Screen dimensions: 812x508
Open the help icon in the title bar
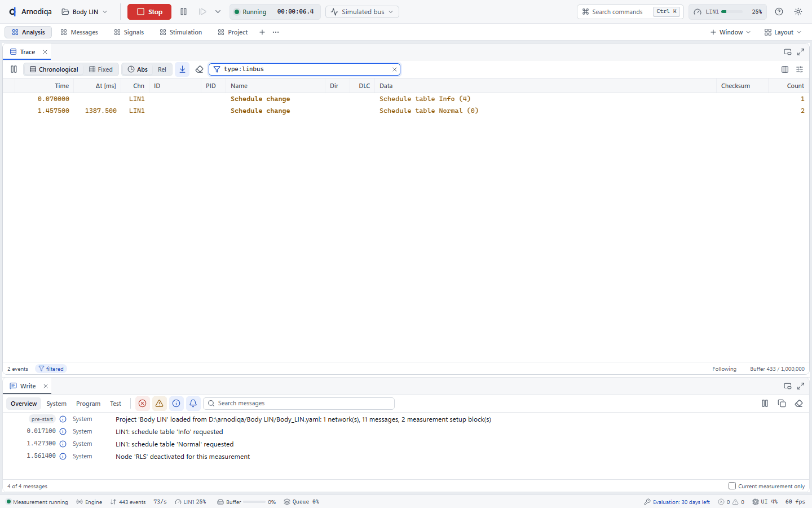(779, 12)
